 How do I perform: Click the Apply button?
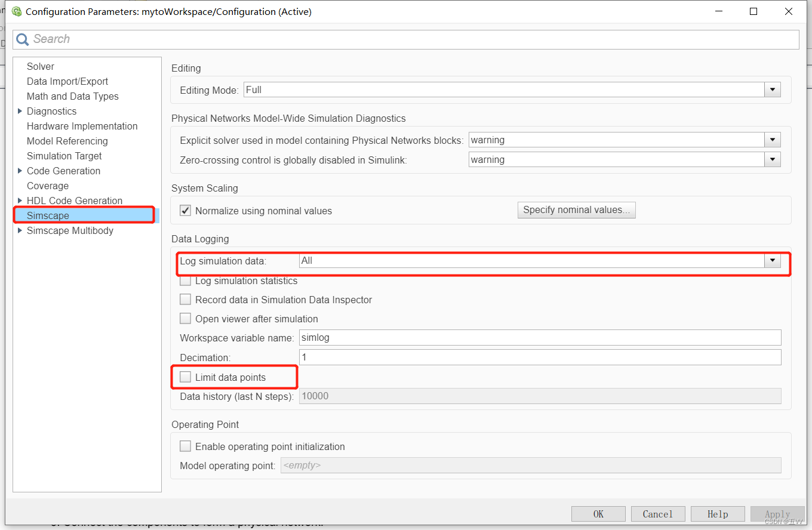pyautogui.click(x=777, y=514)
